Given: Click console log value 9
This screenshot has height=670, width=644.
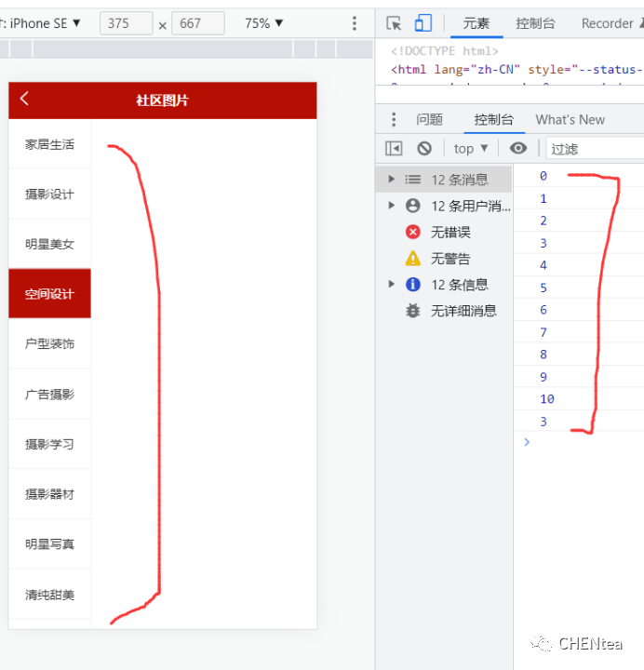Looking at the screenshot, I should [543, 377].
